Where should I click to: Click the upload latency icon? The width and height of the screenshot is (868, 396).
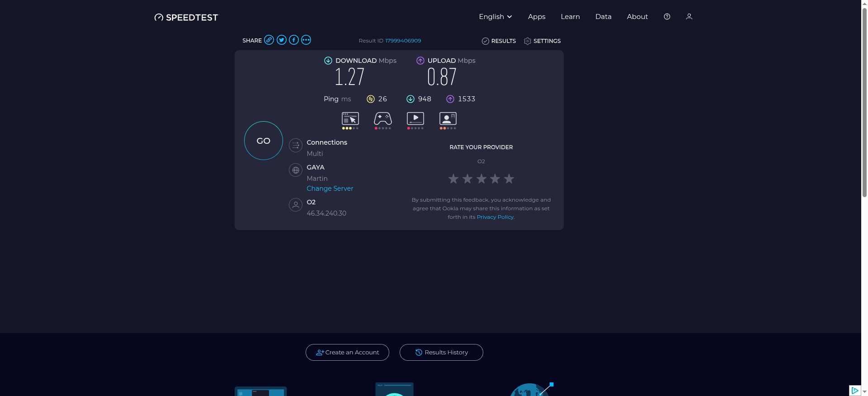pos(450,99)
